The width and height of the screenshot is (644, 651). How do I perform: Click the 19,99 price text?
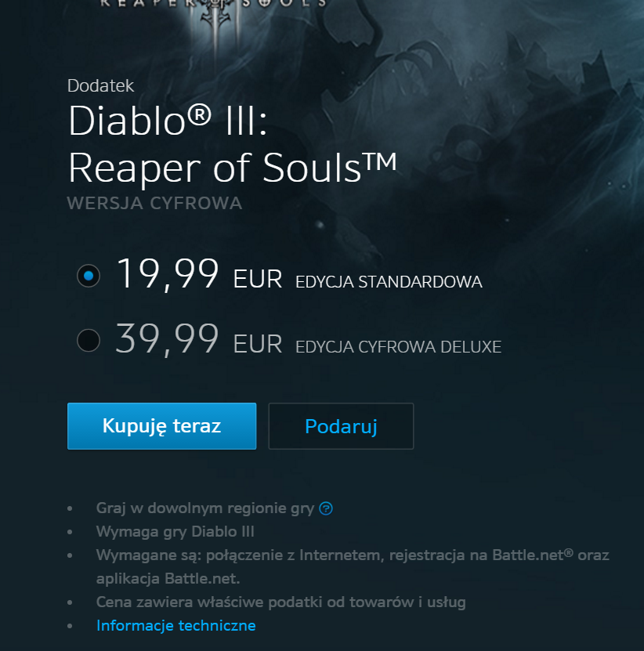[167, 274]
